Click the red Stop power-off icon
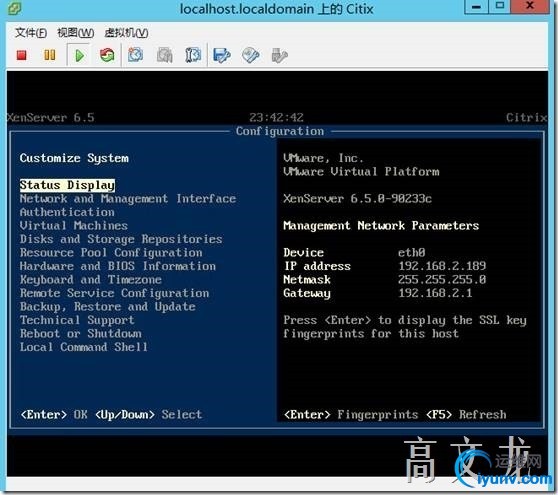Image resolution: width=558 pixels, height=495 pixels. click(22, 55)
